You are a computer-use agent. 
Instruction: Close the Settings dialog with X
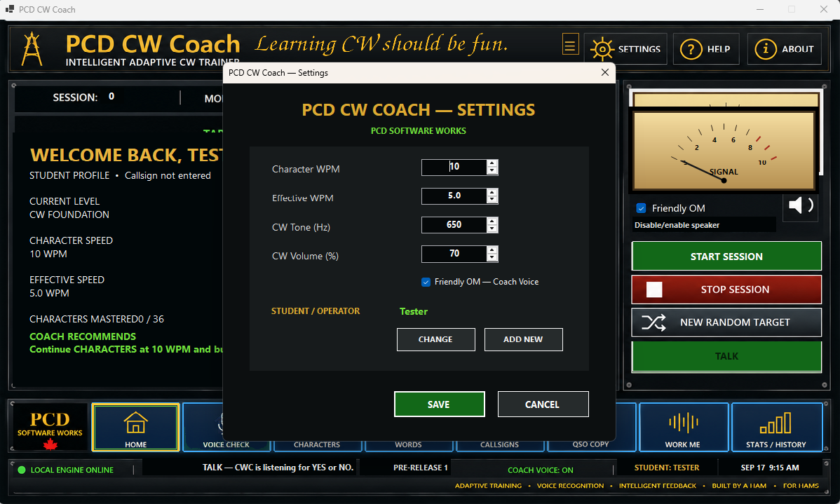click(605, 72)
